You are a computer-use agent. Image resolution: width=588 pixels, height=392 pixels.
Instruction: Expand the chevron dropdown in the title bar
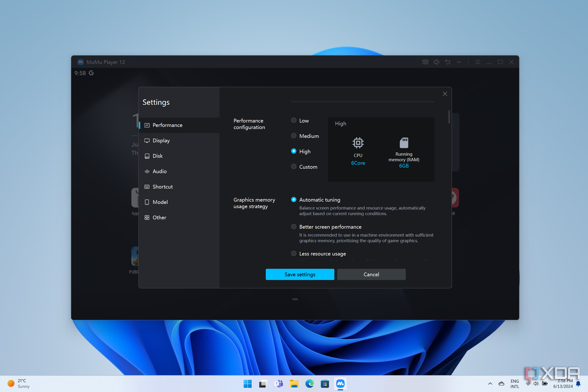[459, 62]
